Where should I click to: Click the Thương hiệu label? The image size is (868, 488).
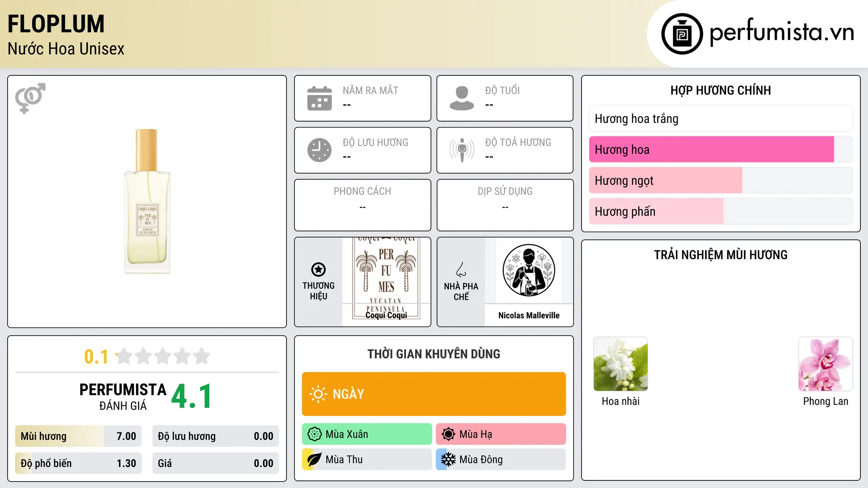(318, 291)
